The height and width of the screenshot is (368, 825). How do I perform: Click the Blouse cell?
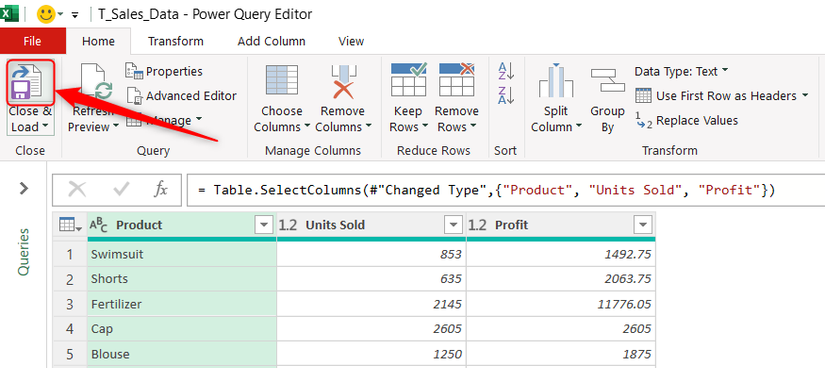click(x=182, y=353)
